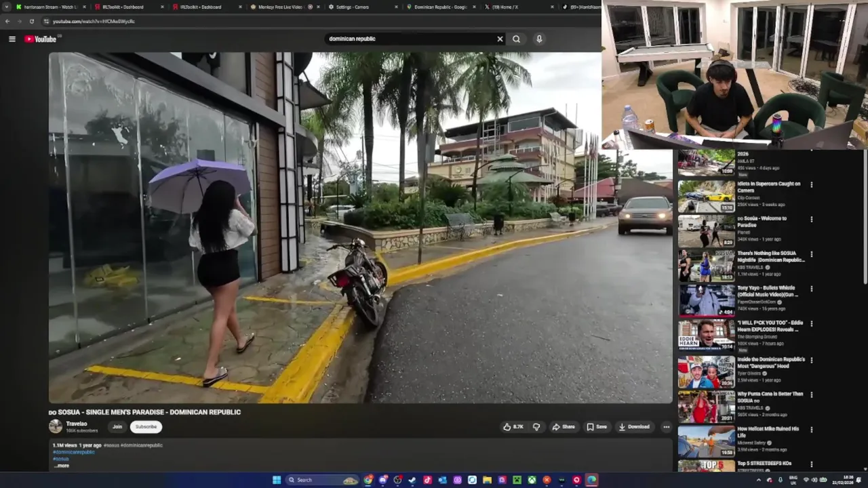Show hidden system tray icons
The width and height of the screenshot is (868, 488).
click(759, 480)
